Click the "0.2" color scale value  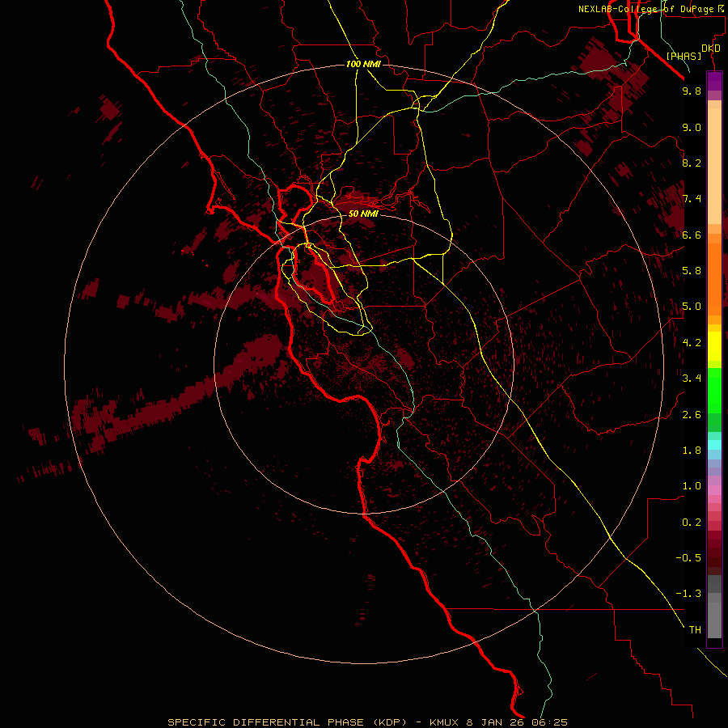point(692,523)
